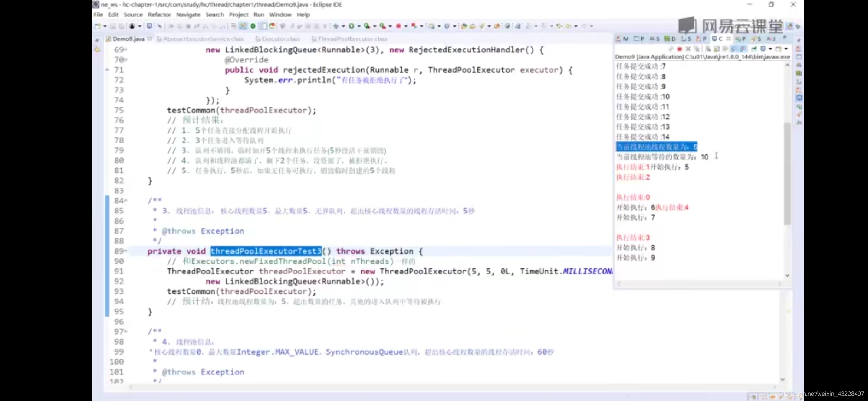Close the Demo9.java editor tab
The width and height of the screenshot is (868, 401).
[149, 39]
